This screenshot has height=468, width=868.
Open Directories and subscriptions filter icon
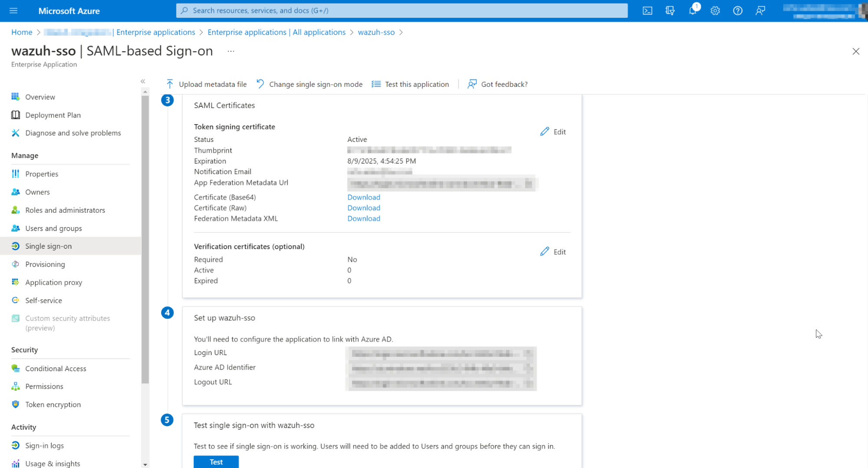click(x=670, y=10)
